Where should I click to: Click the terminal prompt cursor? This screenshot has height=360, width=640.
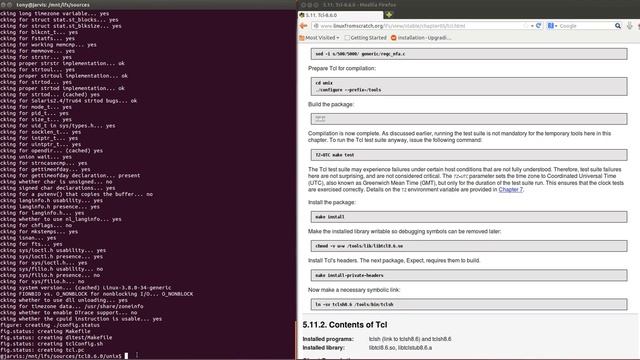coord(126,356)
